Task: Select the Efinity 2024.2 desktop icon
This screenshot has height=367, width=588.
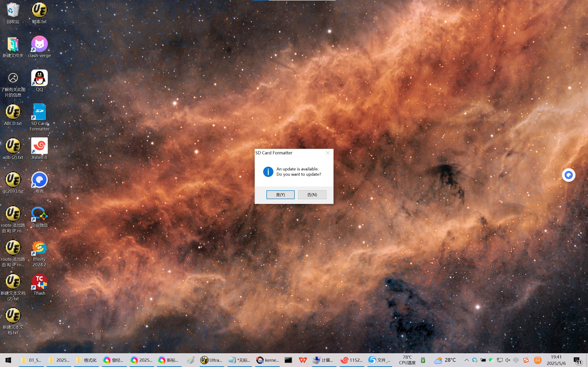Action: coord(39,248)
